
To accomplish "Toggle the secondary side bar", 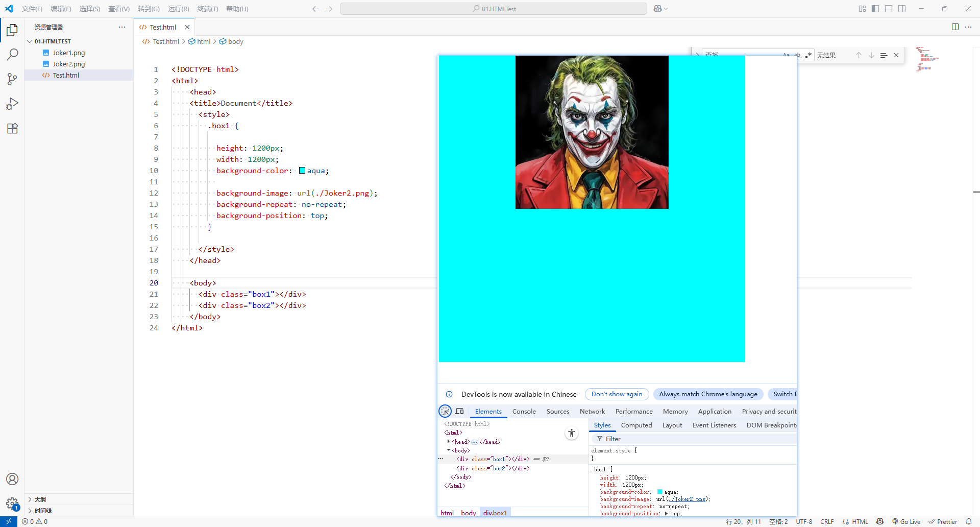I will 902,9.
